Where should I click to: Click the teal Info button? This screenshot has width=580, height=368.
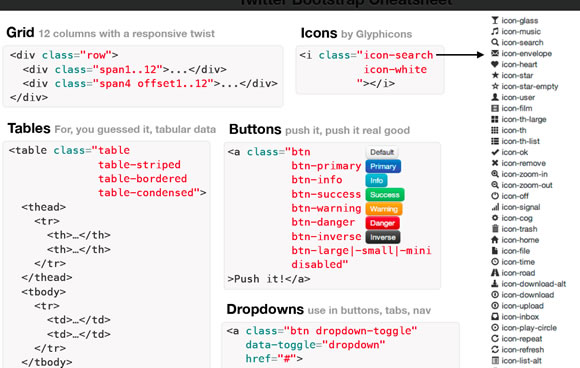(377, 180)
